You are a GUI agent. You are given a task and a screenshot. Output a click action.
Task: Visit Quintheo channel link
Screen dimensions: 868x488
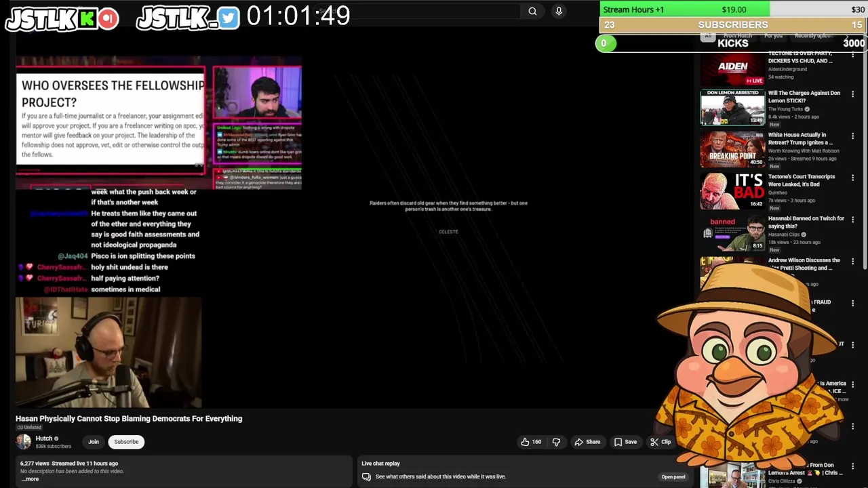click(x=778, y=192)
